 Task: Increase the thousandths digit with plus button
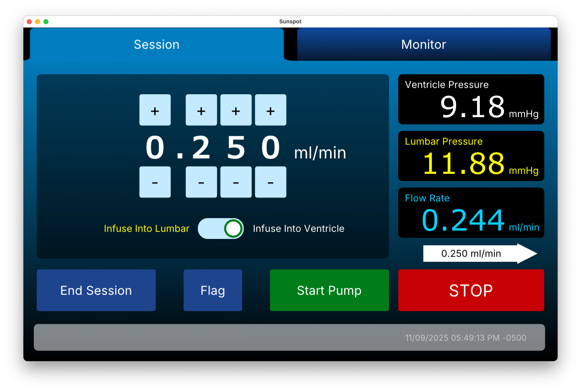[270, 110]
